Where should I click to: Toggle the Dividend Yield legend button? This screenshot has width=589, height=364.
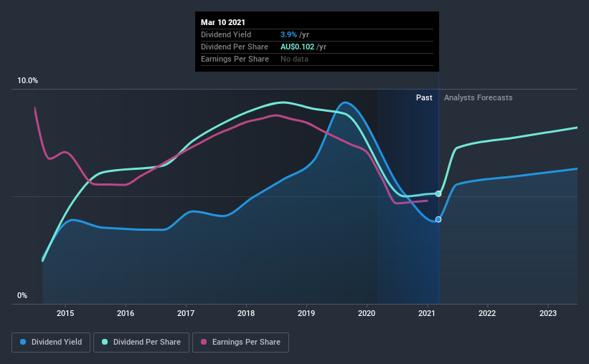pos(51,343)
